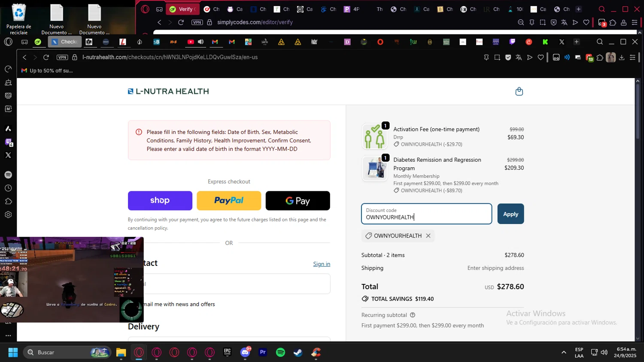Open Aria AI in browser sidebar

point(8,129)
